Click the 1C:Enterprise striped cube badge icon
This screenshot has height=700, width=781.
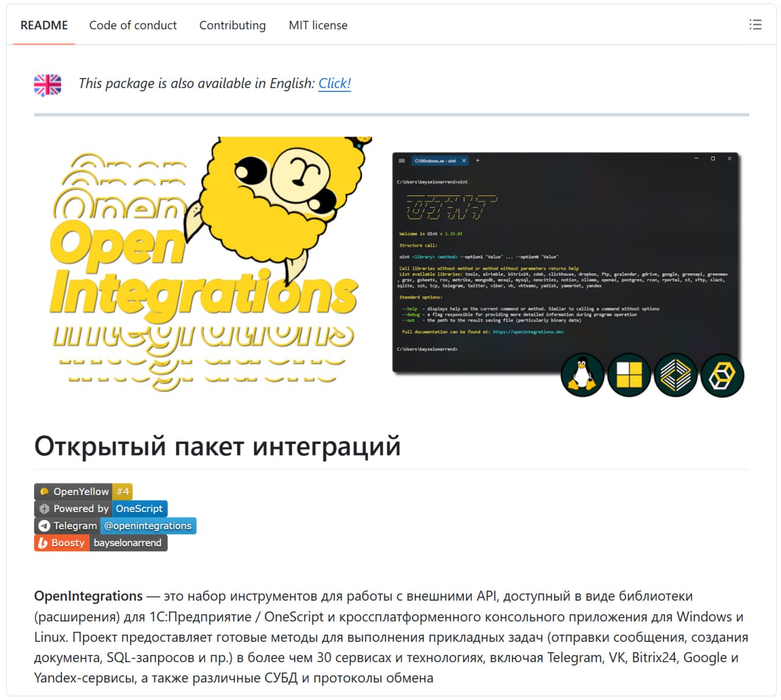(x=675, y=375)
